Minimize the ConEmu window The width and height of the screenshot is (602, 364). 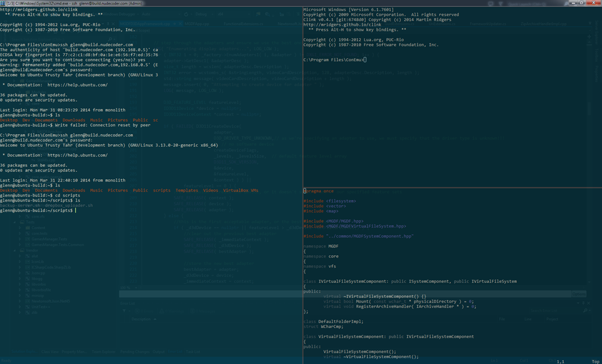574,3
